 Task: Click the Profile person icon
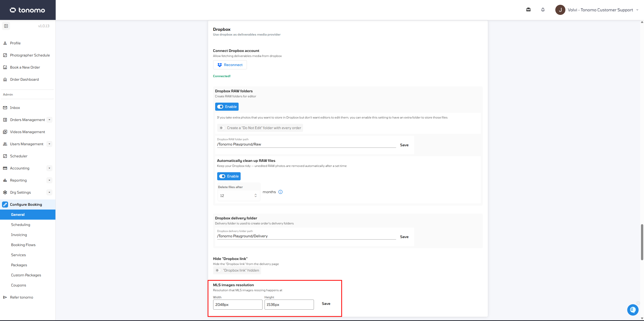[x=5, y=43]
